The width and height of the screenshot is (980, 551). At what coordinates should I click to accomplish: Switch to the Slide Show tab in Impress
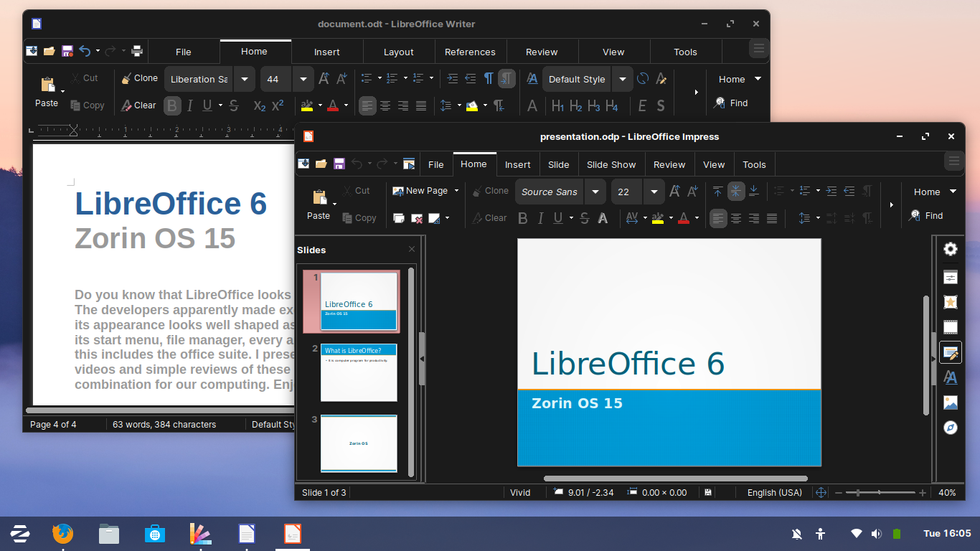(x=611, y=164)
